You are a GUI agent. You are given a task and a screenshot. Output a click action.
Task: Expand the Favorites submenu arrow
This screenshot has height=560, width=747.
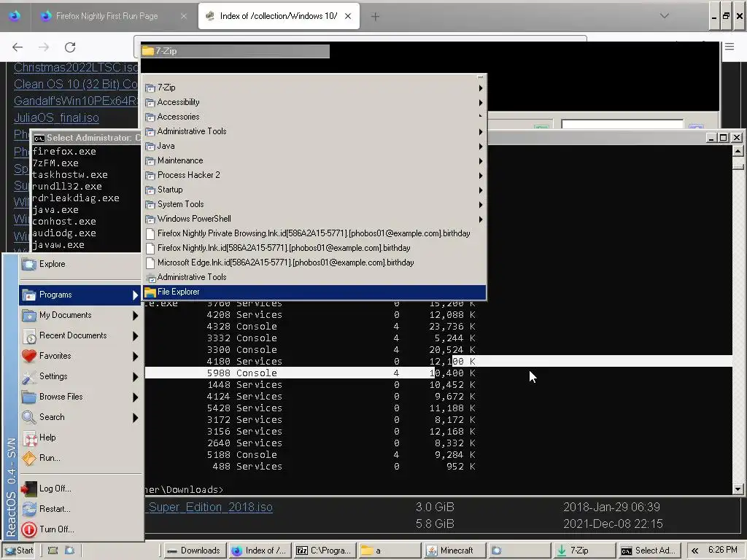coord(135,356)
